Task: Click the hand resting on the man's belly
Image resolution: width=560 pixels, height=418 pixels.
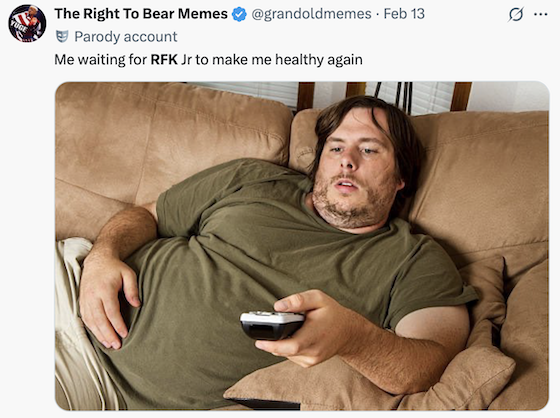Action: click(x=107, y=298)
